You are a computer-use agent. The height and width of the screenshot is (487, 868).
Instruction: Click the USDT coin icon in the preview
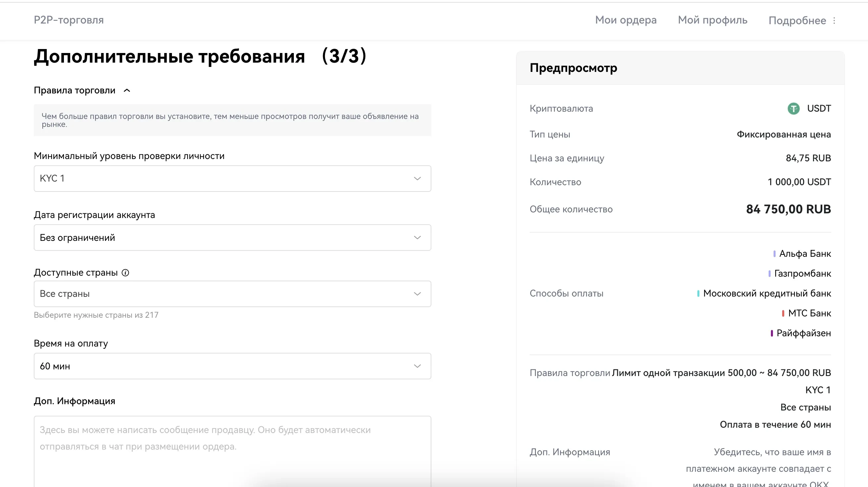[x=793, y=109]
